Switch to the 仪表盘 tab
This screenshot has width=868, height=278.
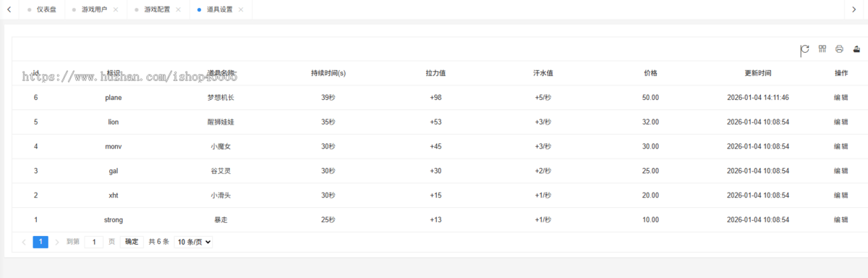click(41, 9)
